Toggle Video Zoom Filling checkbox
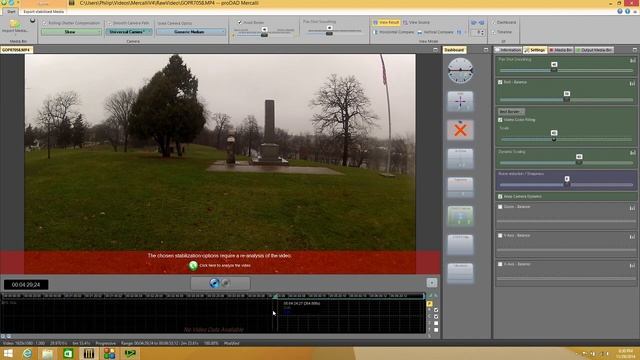 (x=500, y=120)
